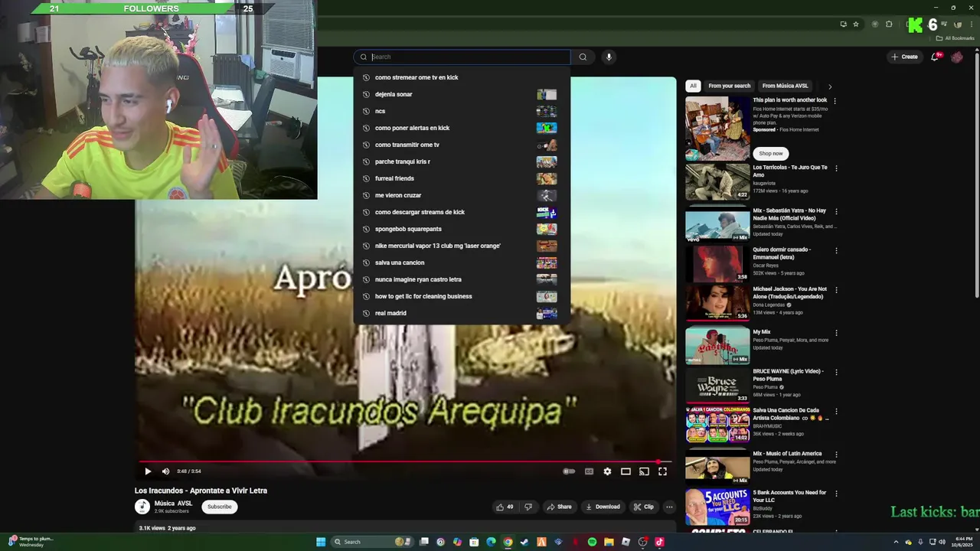This screenshot has width=980, height=551.
Task: Open options for 'My Mix' playlist
Action: click(x=836, y=333)
